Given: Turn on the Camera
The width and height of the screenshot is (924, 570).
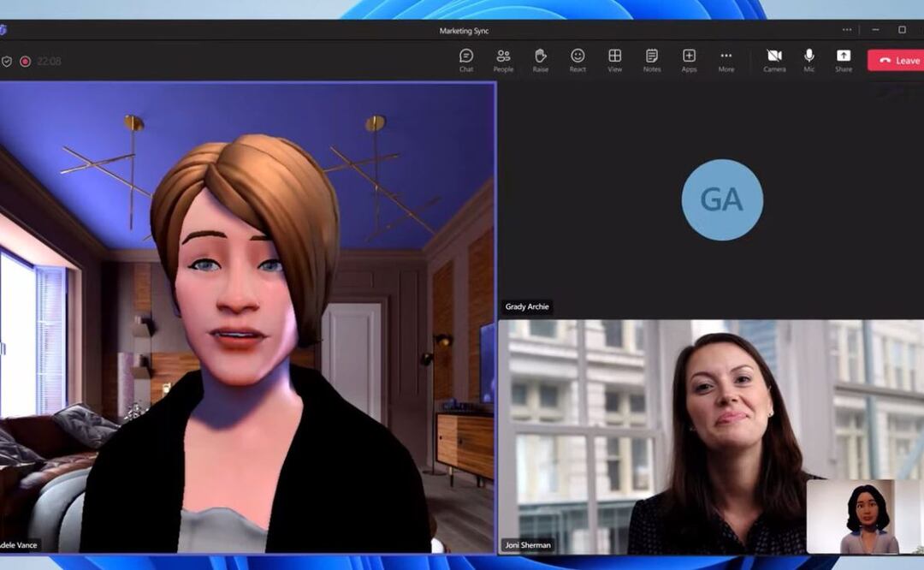Looking at the screenshot, I should pos(774,60).
